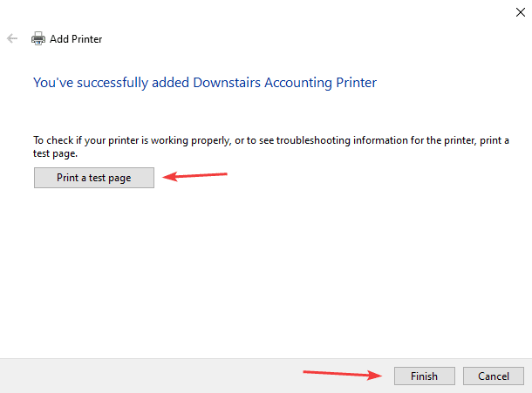Click Finish to complete printer setup
This screenshot has width=532, height=393.
click(x=423, y=376)
